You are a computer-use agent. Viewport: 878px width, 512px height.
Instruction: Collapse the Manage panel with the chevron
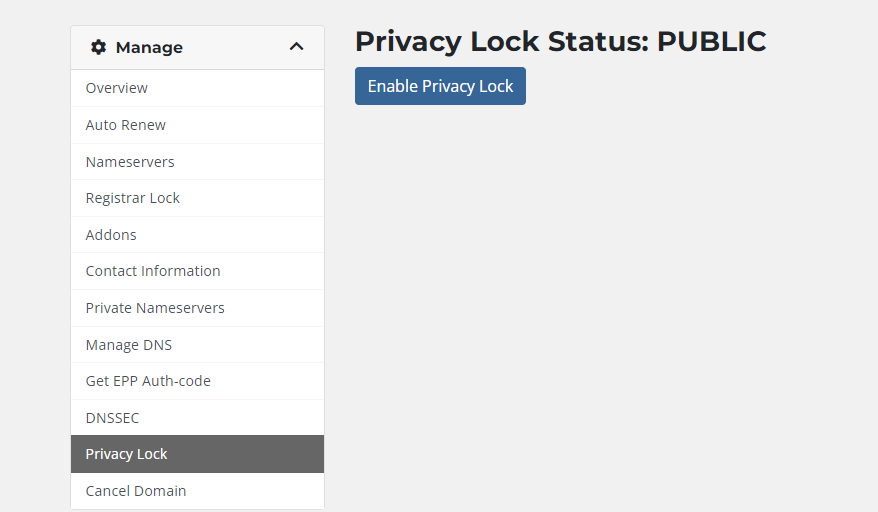296,47
